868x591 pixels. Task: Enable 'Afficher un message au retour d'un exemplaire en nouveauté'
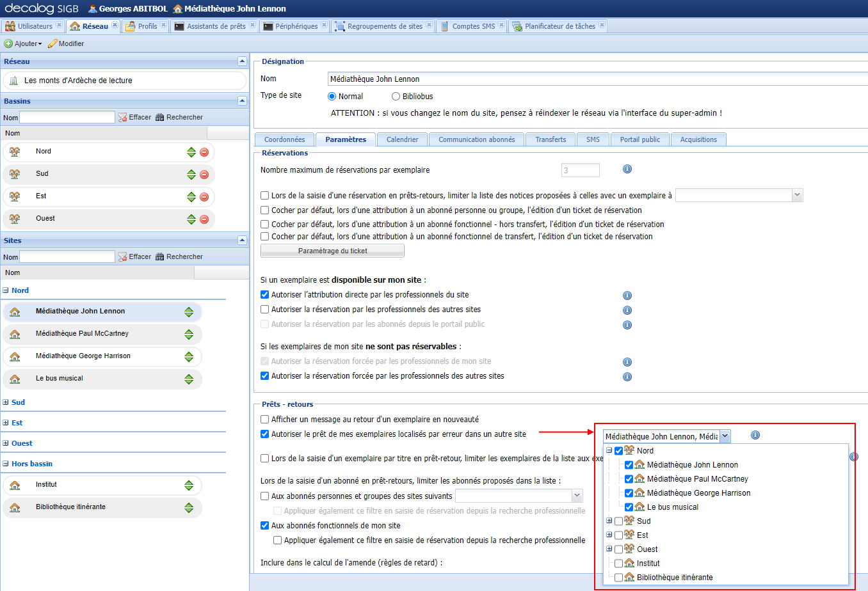pyautogui.click(x=264, y=419)
